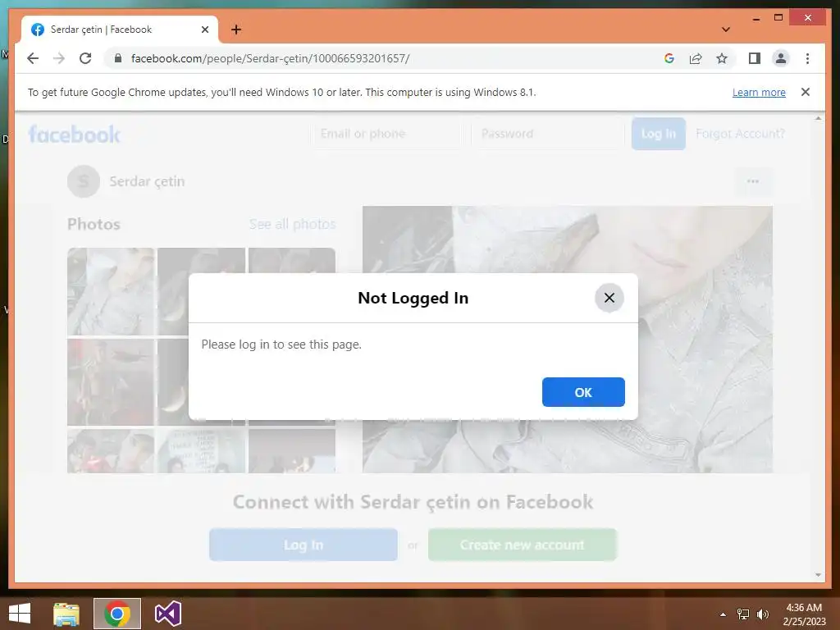Open Visual Studio from taskbar
The width and height of the screenshot is (840, 630).
pos(167,614)
